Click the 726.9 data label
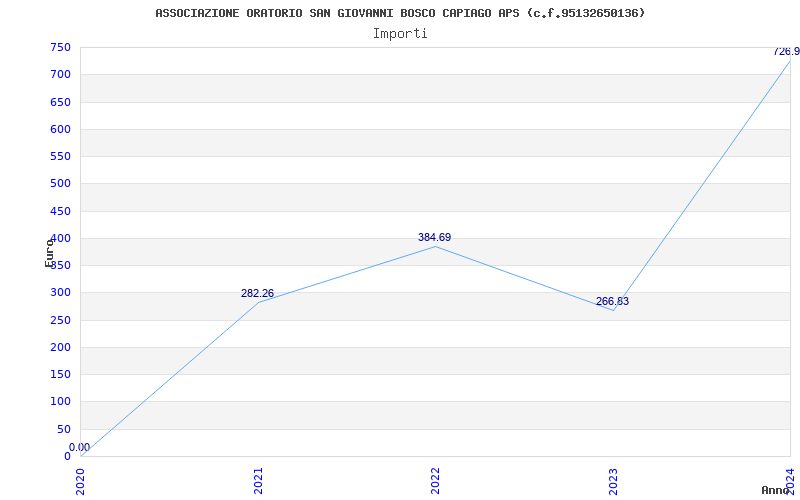This screenshot has height=500, width=800. (786, 52)
